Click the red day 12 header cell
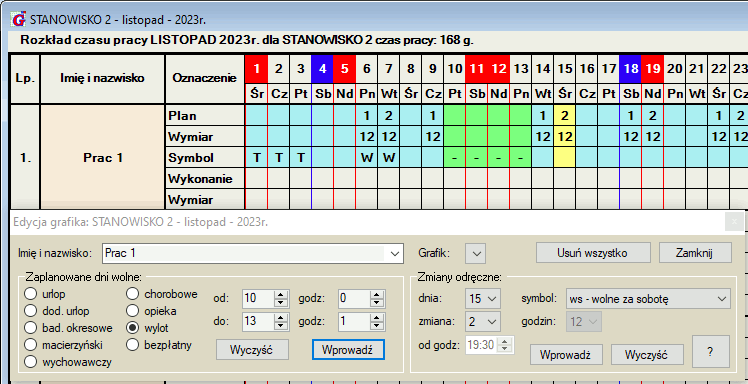748x384 pixels. point(499,69)
